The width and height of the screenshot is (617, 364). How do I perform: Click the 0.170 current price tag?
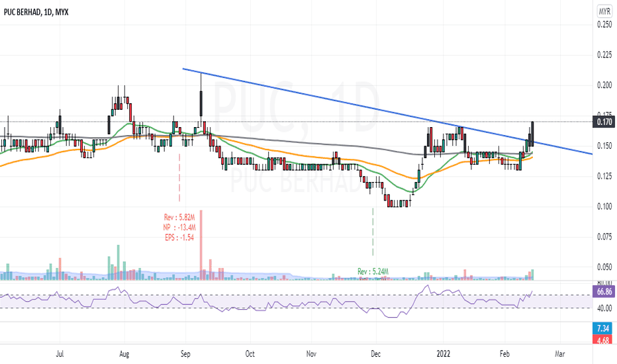point(604,122)
